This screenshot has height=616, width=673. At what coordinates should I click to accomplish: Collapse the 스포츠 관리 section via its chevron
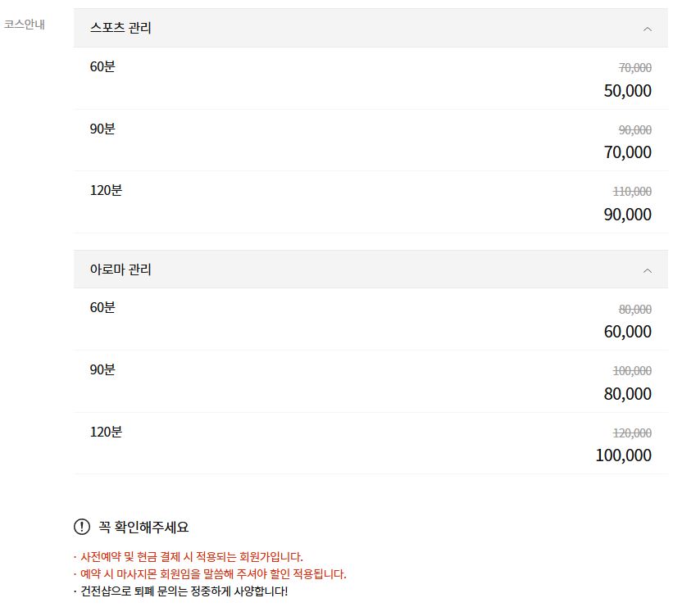tap(647, 27)
